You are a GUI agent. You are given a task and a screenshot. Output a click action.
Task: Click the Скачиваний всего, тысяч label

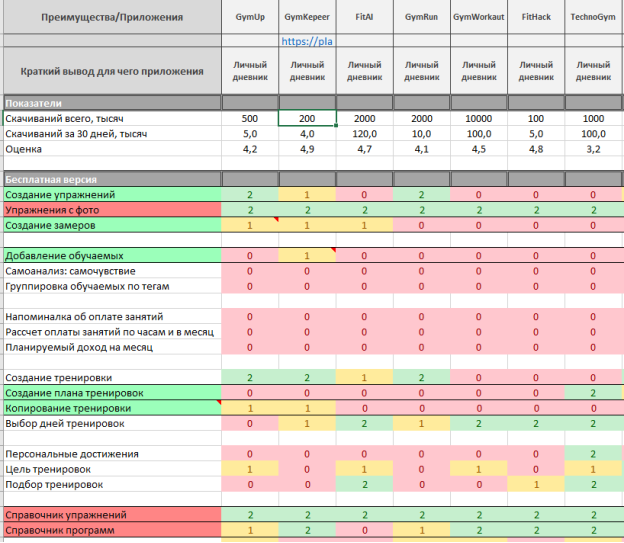[x=64, y=119]
